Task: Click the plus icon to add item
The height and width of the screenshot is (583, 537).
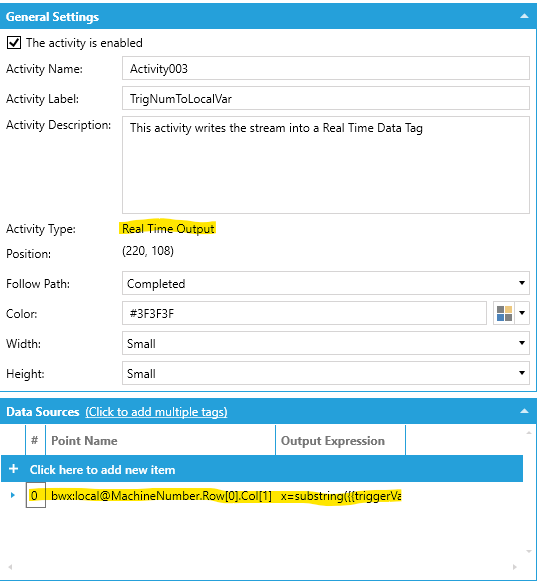Action: click(13, 468)
